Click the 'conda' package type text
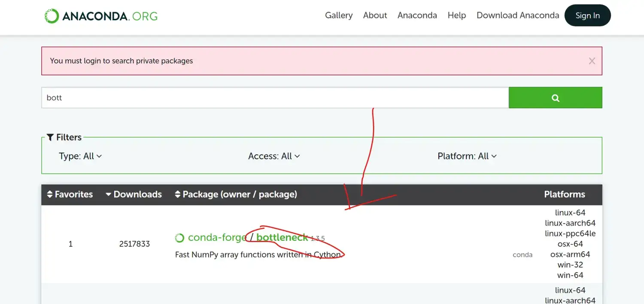Screen dimensions: 644x304 click(x=522, y=255)
